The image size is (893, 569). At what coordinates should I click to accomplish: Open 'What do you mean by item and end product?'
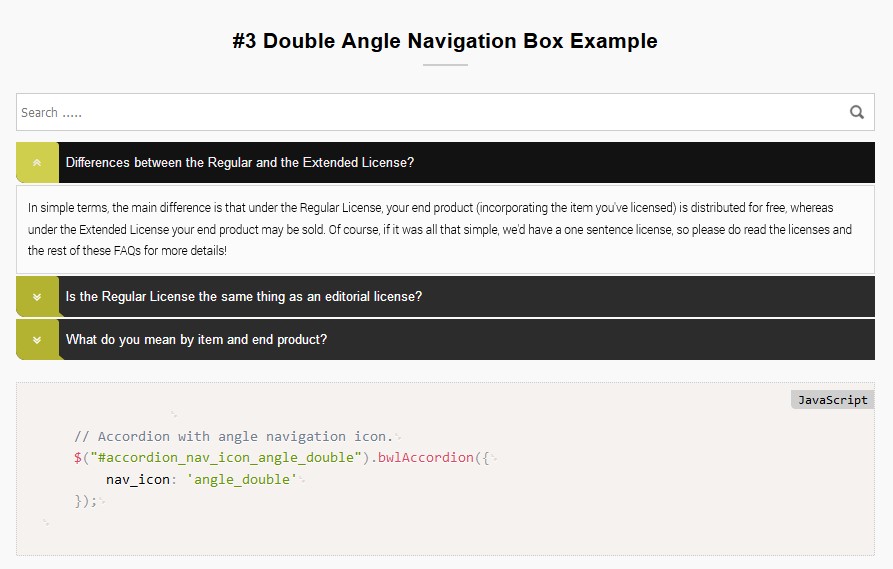196,340
